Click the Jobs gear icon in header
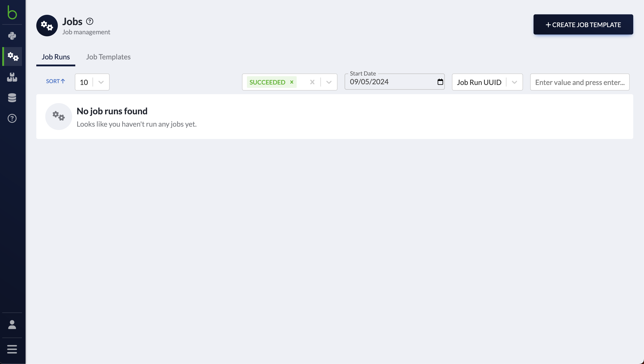The width and height of the screenshot is (644, 364). pyautogui.click(x=47, y=26)
